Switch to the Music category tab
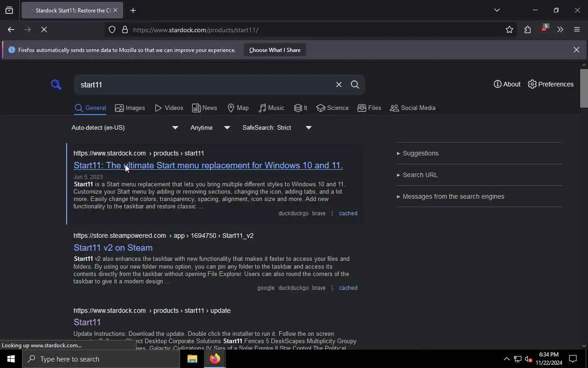The image size is (588, 368). (x=271, y=108)
